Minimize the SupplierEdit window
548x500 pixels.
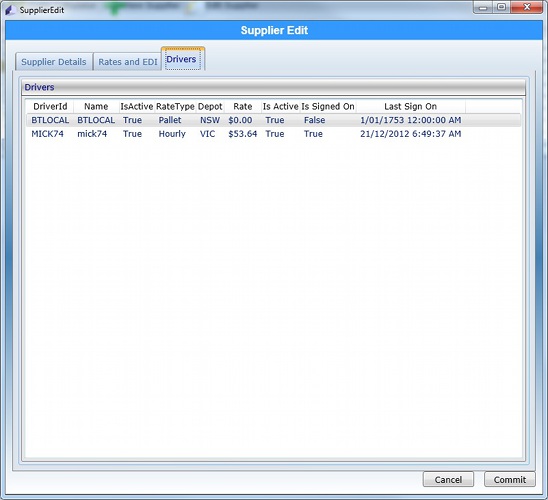[x=483, y=7]
